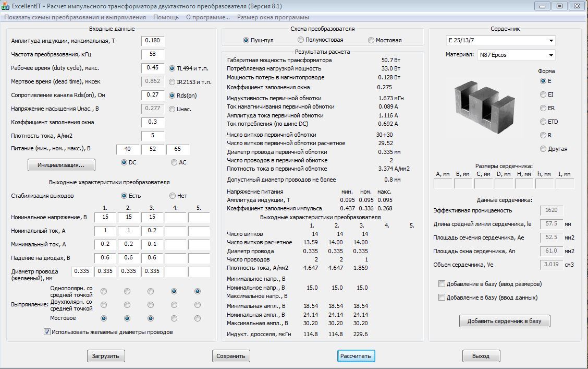Image resolution: width=588 pixels, height=369 pixels.
Task: Click the duty cycle field 0.45
Action: (x=153, y=67)
